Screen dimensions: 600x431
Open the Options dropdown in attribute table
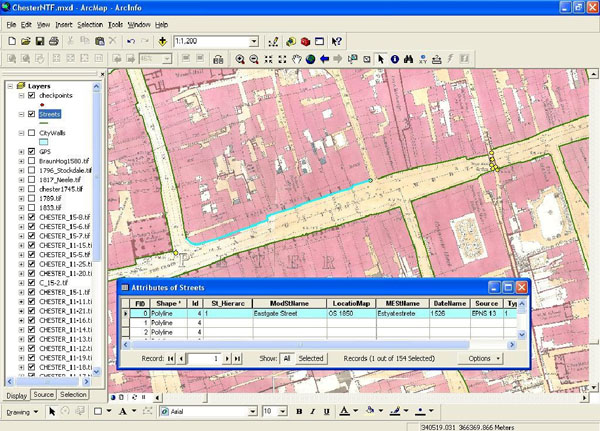point(480,357)
